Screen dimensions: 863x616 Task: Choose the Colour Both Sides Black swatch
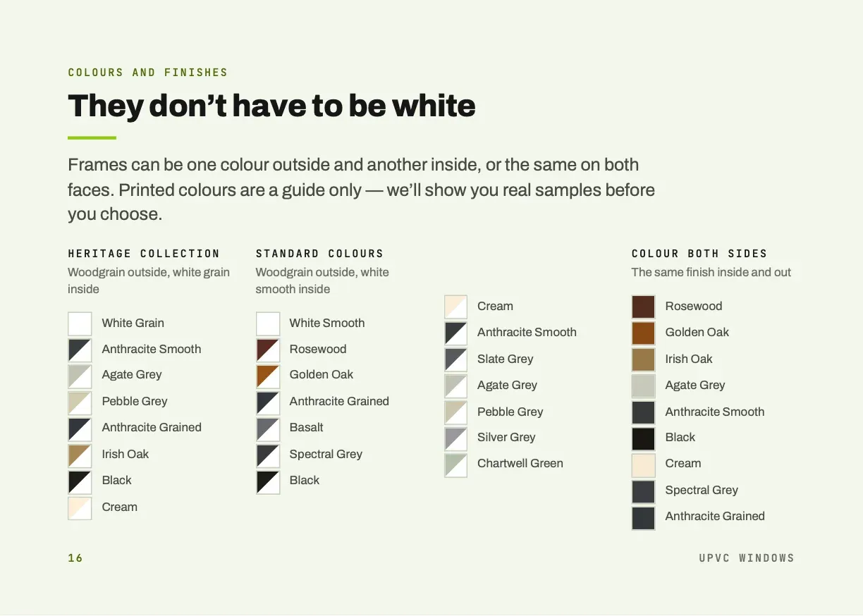(644, 438)
